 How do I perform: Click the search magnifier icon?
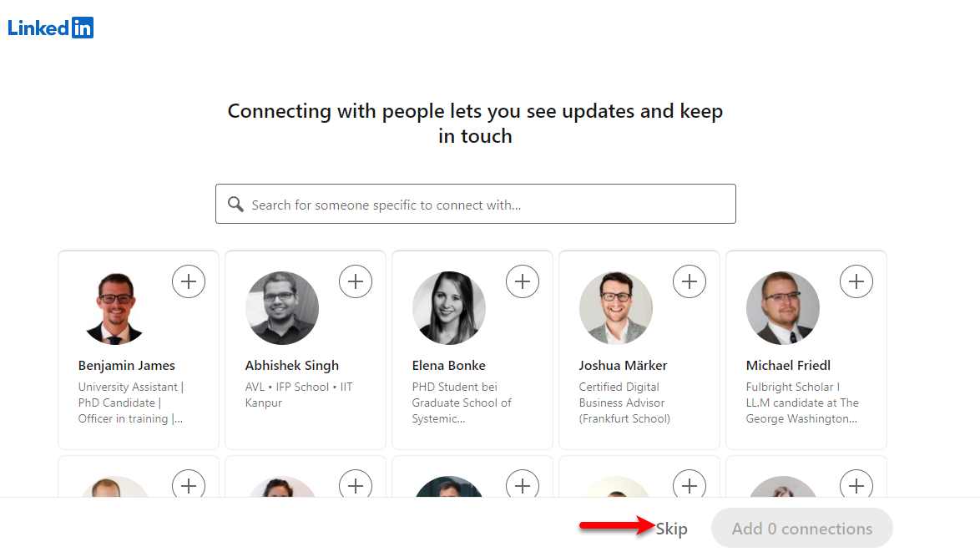235,204
